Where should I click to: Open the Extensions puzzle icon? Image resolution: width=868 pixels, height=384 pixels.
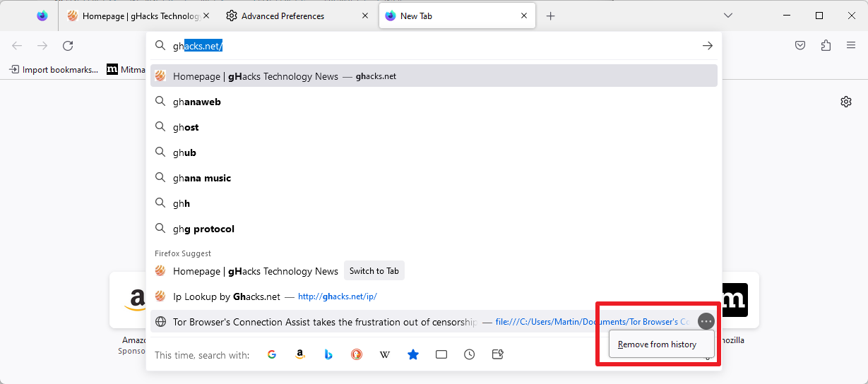[x=826, y=46]
